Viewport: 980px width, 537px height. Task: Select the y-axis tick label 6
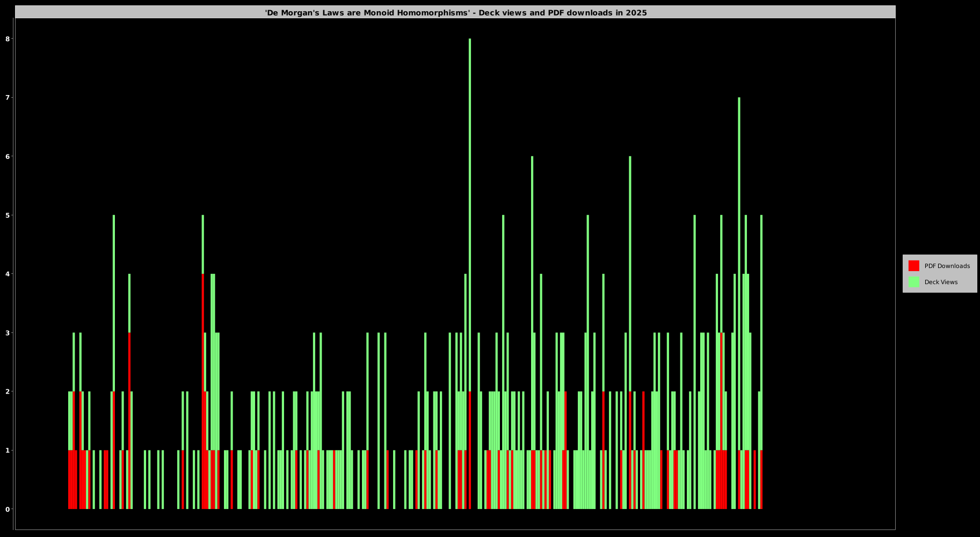pos(8,156)
